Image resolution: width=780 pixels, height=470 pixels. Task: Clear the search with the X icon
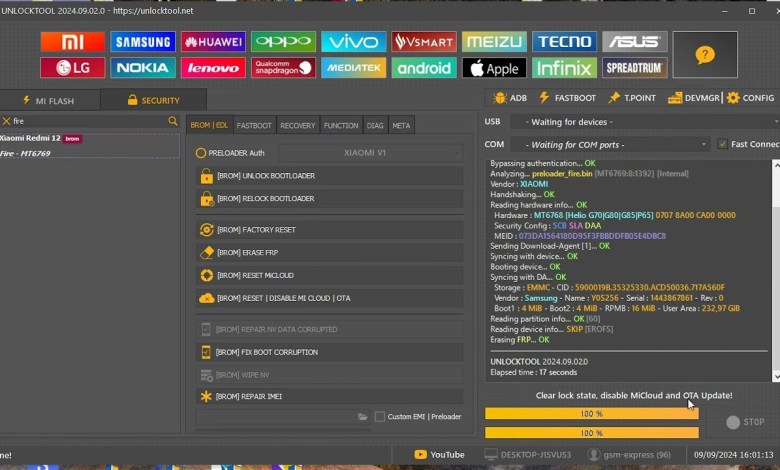pyautogui.click(x=7, y=121)
